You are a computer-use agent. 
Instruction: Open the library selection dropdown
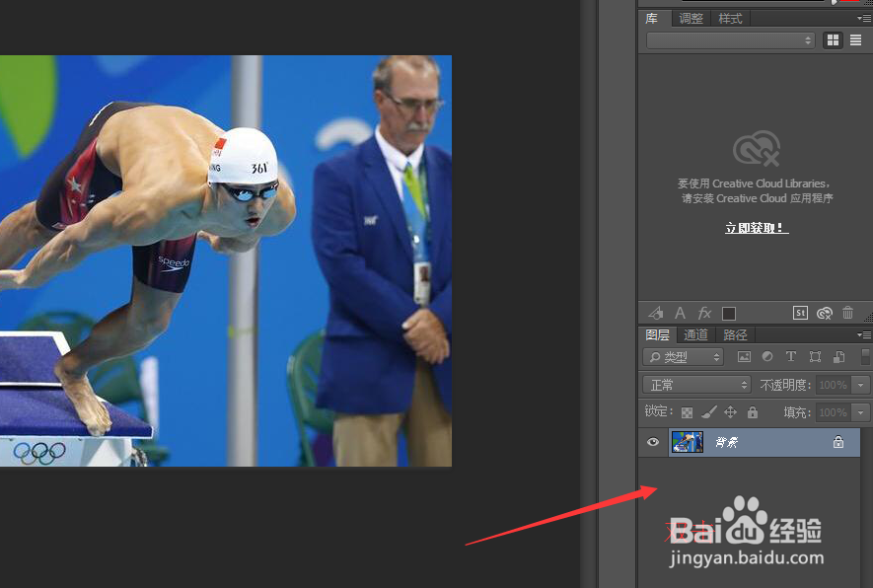[731, 40]
